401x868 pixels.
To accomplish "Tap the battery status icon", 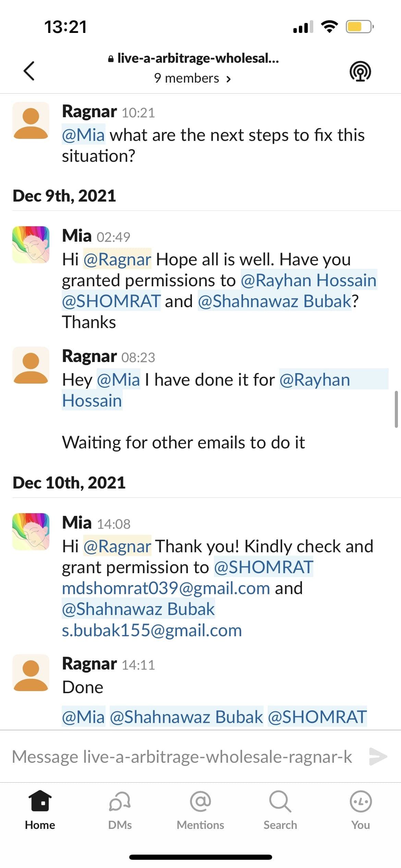I will (360, 27).
